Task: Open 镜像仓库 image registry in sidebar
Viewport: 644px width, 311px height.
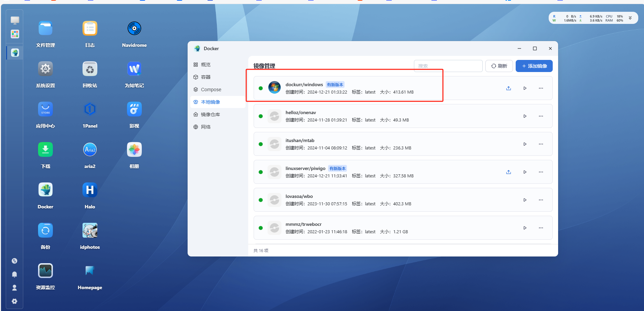Action: point(218,114)
